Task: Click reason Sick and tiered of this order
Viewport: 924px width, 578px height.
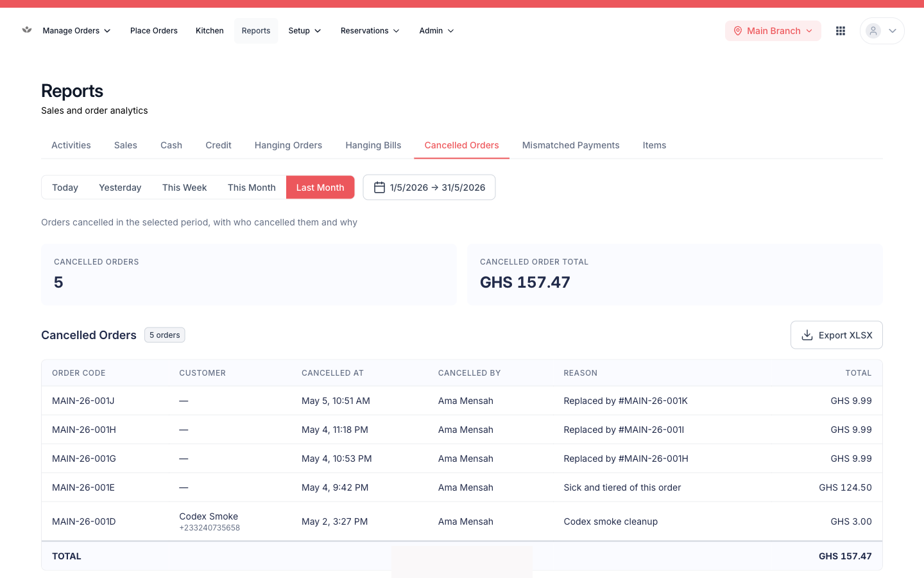Action: (622, 487)
